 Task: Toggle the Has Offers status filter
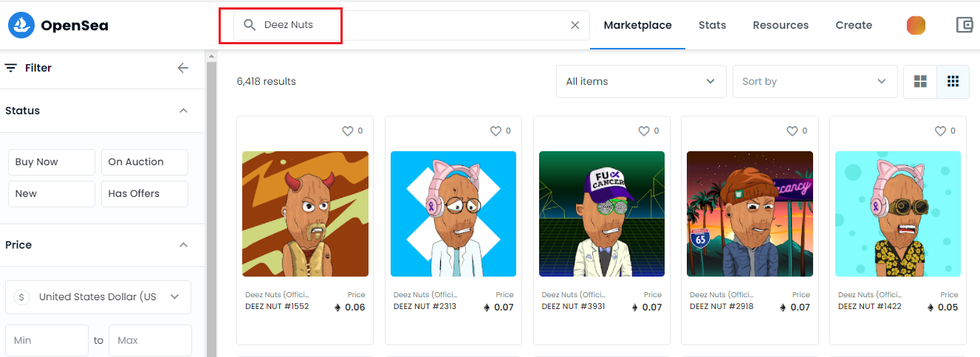145,194
